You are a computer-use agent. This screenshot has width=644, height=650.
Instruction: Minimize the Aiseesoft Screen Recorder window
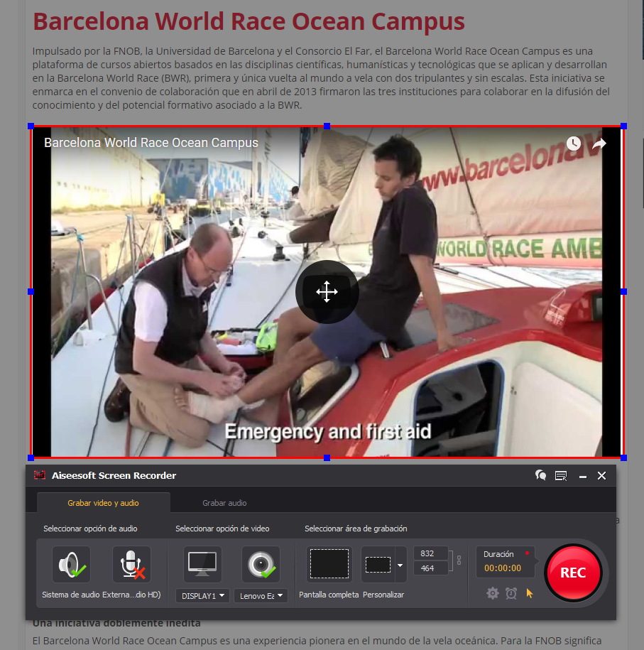point(583,476)
